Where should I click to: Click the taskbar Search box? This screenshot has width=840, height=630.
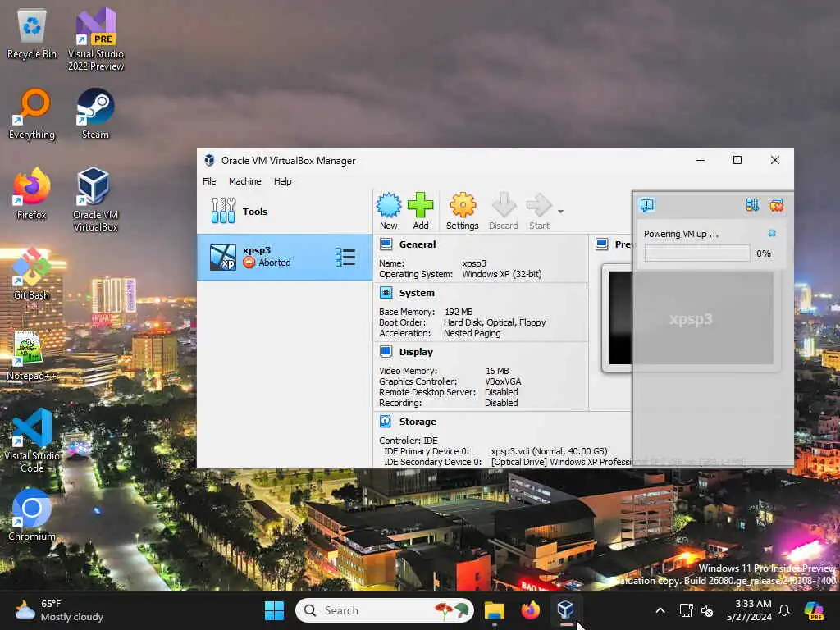point(385,610)
